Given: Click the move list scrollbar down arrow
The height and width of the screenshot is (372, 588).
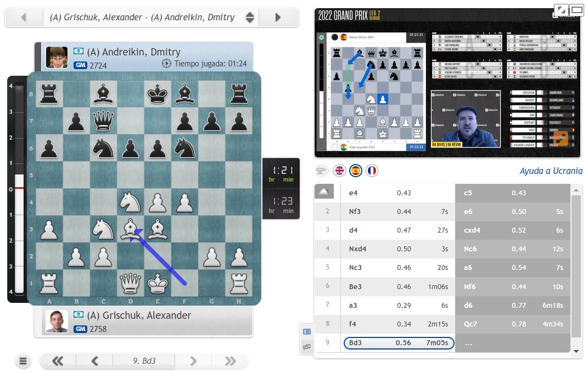Looking at the screenshot, I should point(576,351).
